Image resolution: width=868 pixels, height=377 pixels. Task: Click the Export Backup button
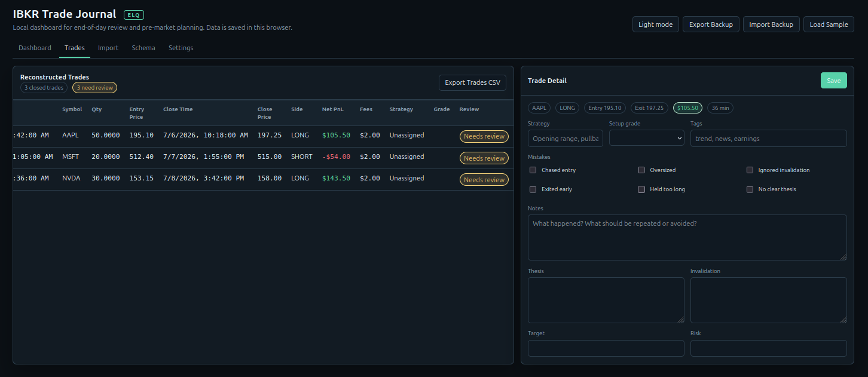(x=711, y=24)
